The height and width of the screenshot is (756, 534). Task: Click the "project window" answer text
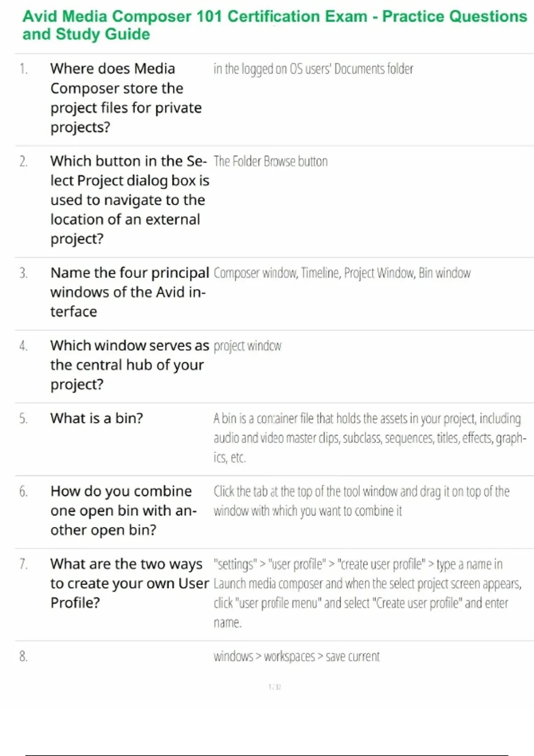[x=247, y=346]
